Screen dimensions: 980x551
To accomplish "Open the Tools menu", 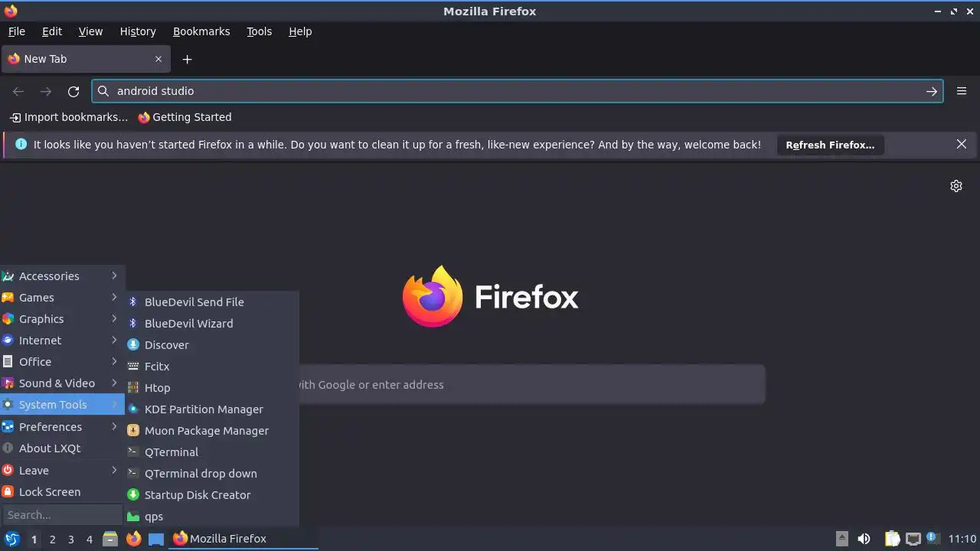I will coord(259,31).
